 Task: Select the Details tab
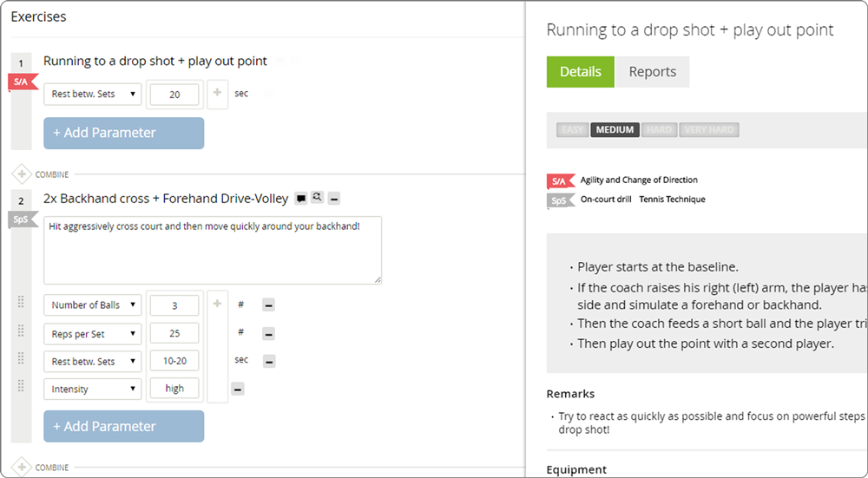(580, 72)
